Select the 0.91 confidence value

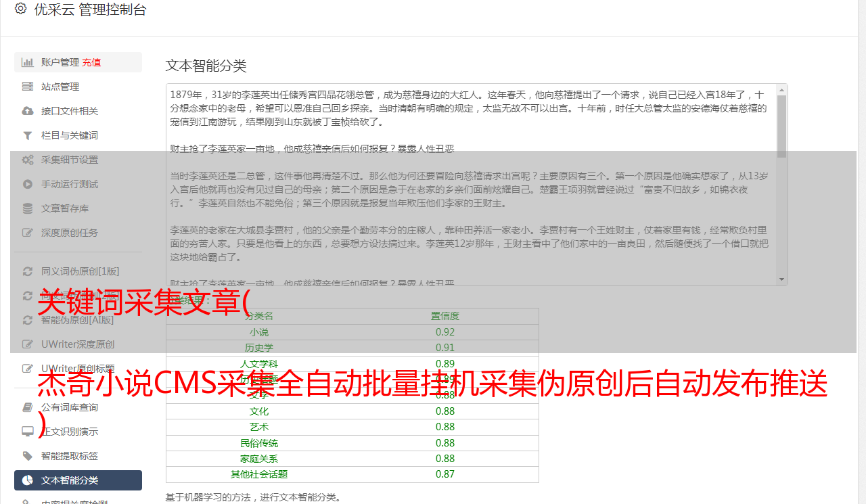tap(445, 348)
